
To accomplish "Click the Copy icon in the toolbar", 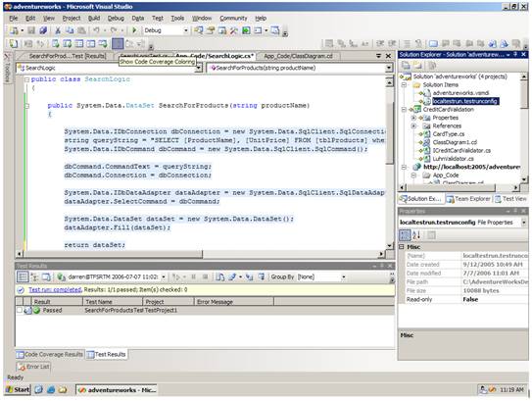I will 70,30.
